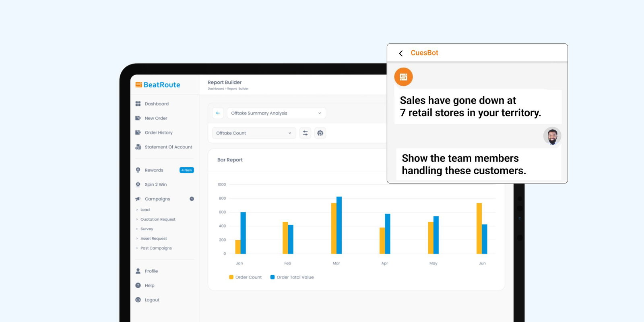Click the Statement Of Account icon
Viewport: 644px width, 322px height.
point(138,147)
